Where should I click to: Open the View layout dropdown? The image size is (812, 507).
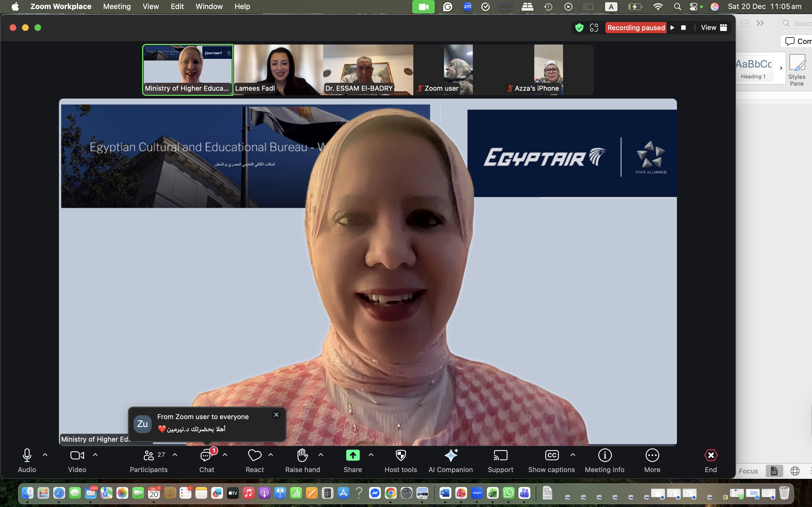click(714, 28)
